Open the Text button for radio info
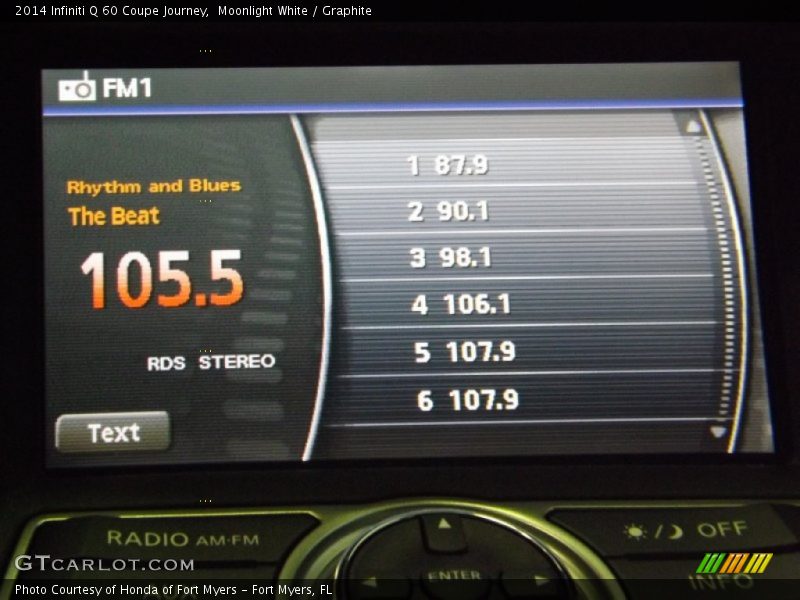This screenshot has width=800, height=600. click(x=113, y=433)
